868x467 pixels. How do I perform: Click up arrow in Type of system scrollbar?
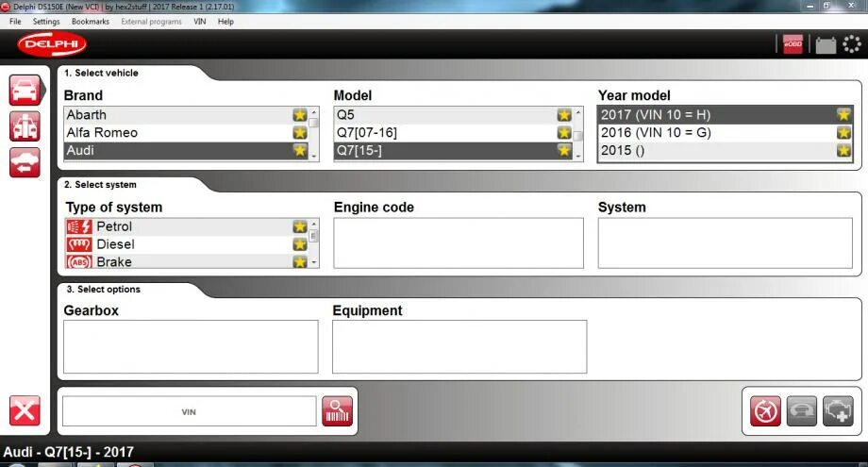314,224
